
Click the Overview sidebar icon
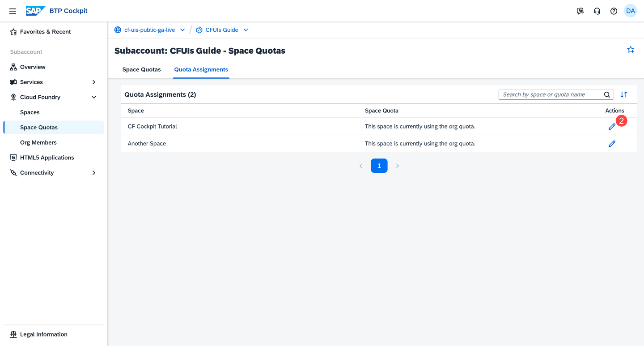point(13,67)
